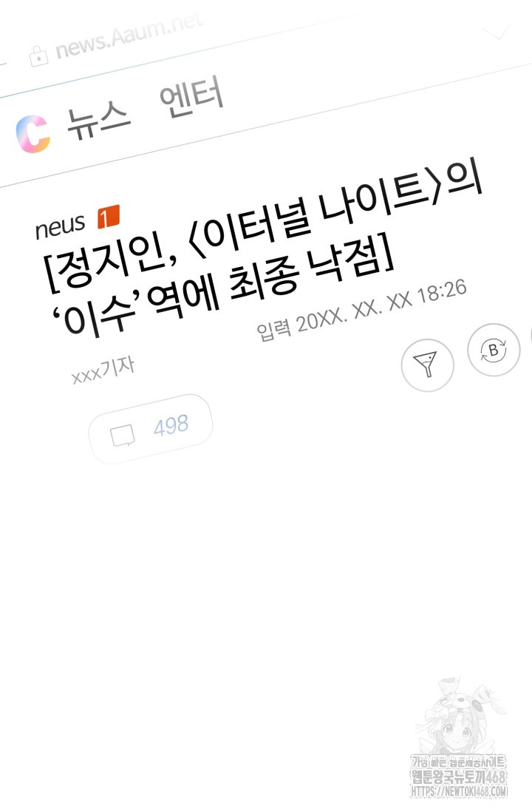Select the news.Aaum.net address field

click(x=129, y=37)
